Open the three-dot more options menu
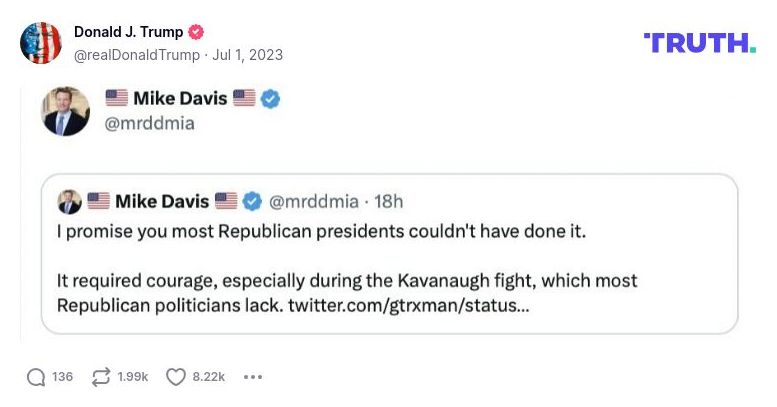Image resolution: width=777 pixels, height=407 pixels. tap(253, 377)
